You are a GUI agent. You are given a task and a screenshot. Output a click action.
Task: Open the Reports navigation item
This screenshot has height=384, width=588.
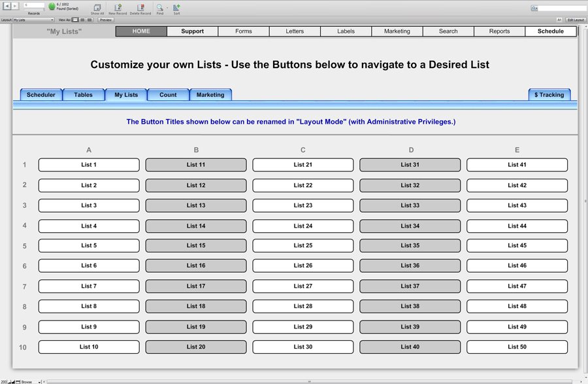coord(499,31)
